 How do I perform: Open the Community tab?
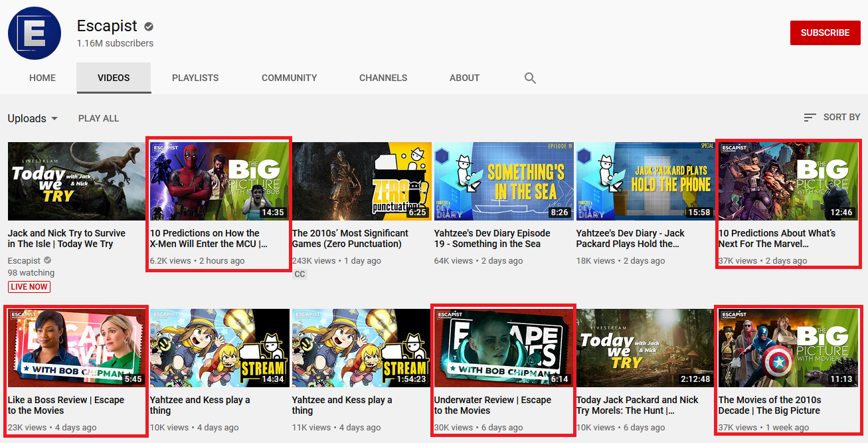[x=289, y=78]
